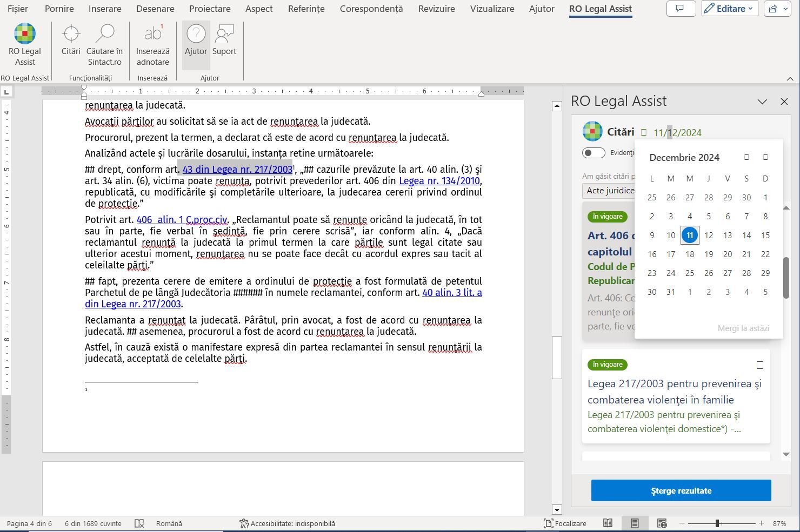
Task: Click the zoom slider handle
Action: [x=717, y=523]
